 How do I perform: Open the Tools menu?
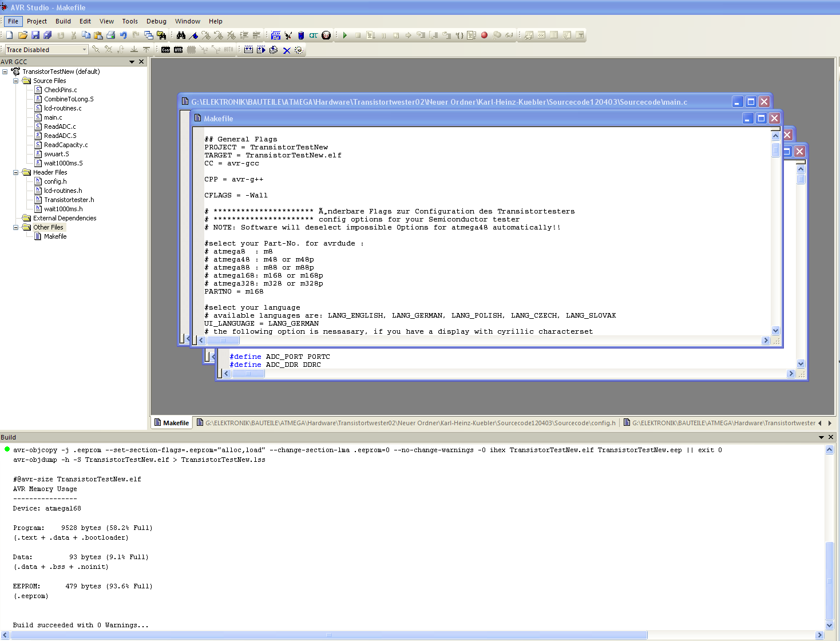pyautogui.click(x=130, y=21)
